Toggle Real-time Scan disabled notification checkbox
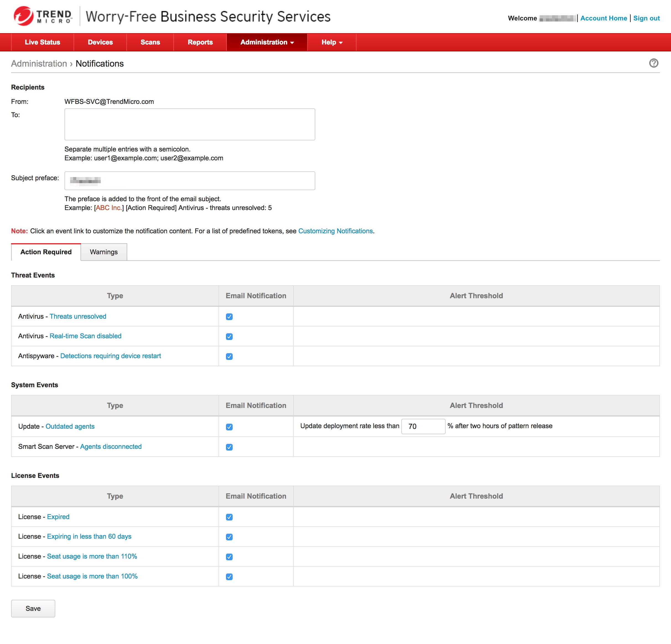This screenshot has width=671, height=644. coord(229,337)
